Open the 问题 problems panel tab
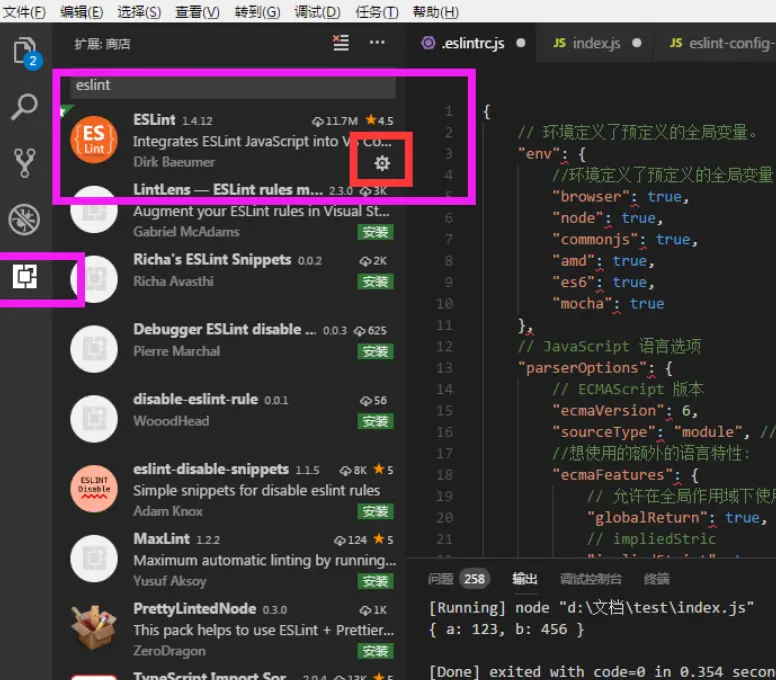 (x=440, y=579)
